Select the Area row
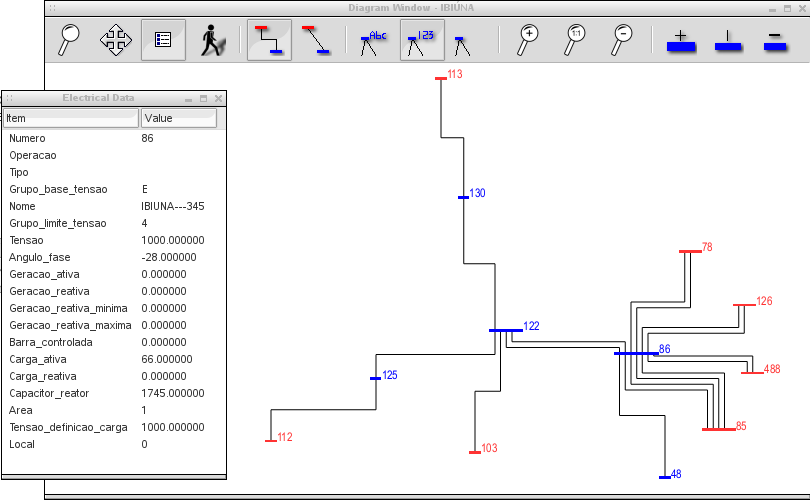Viewport: 810px width, 500px height. (114, 411)
